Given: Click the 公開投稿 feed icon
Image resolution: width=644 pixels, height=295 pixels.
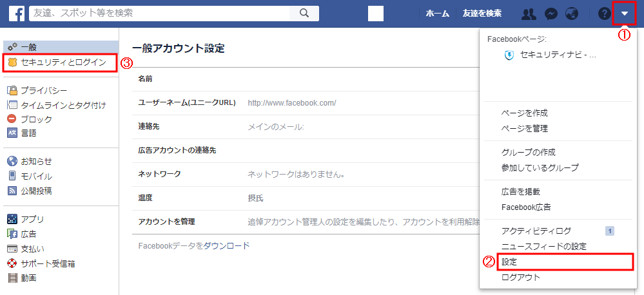Looking at the screenshot, I should click(x=13, y=191).
